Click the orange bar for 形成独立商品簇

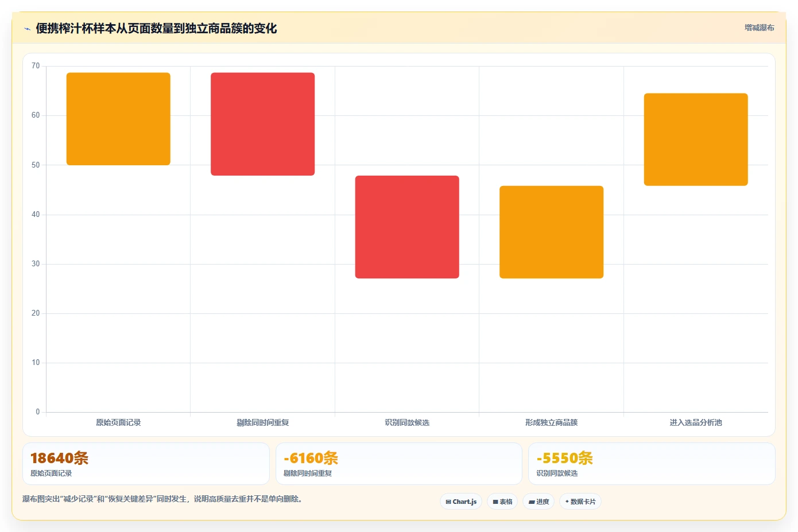[552, 232]
